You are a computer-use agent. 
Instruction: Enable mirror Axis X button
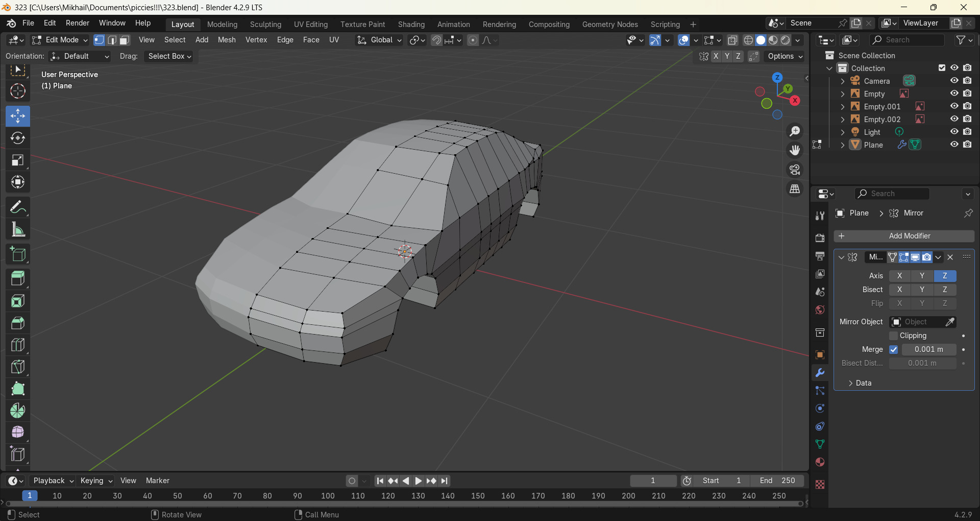pyautogui.click(x=899, y=276)
